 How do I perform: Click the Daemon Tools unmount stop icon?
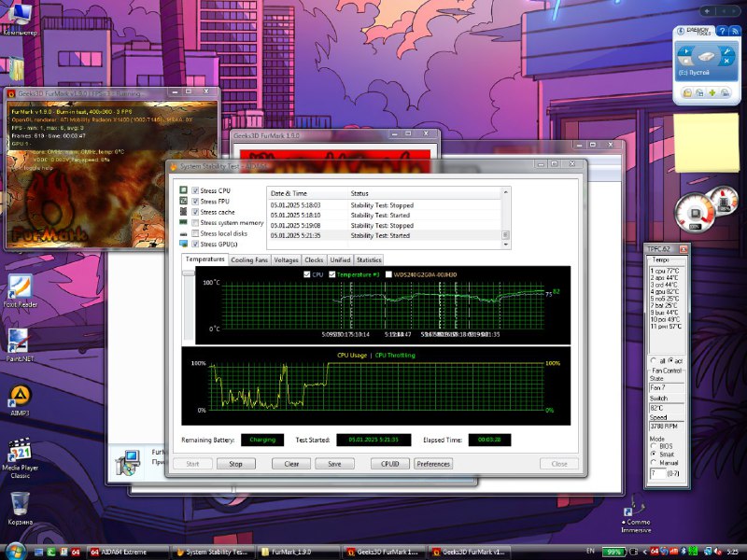pyautogui.click(x=685, y=61)
